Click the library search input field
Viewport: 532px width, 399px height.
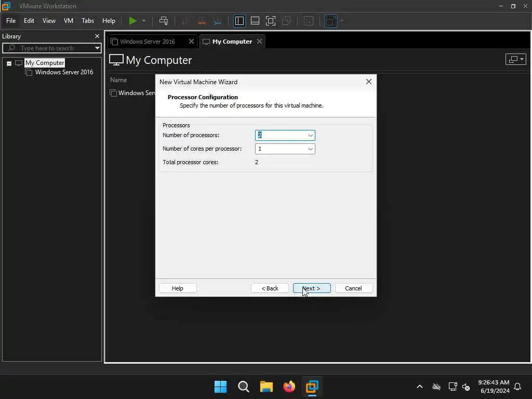(x=49, y=48)
